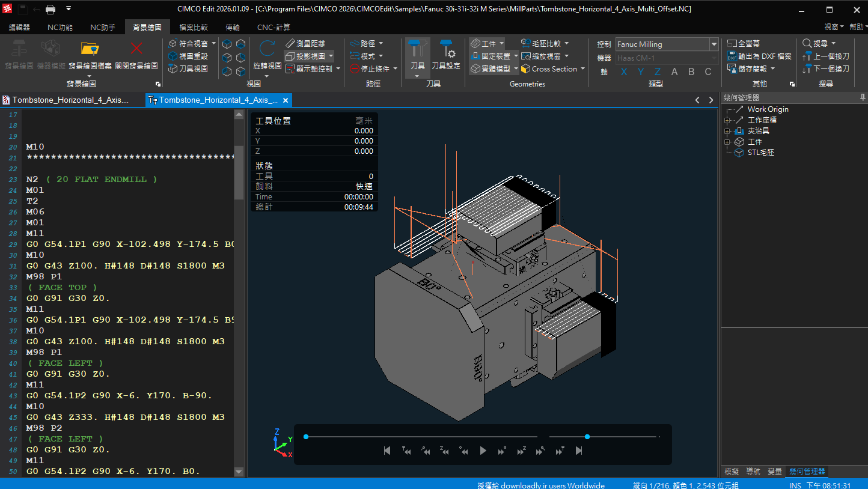Switch to 導航 bottom panel tab
The image size is (868, 489).
(x=753, y=472)
